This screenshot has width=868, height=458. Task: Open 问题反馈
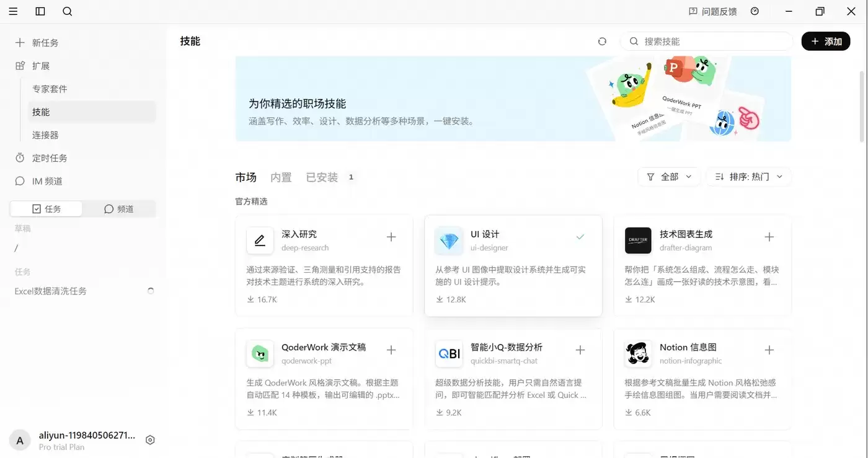click(713, 11)
